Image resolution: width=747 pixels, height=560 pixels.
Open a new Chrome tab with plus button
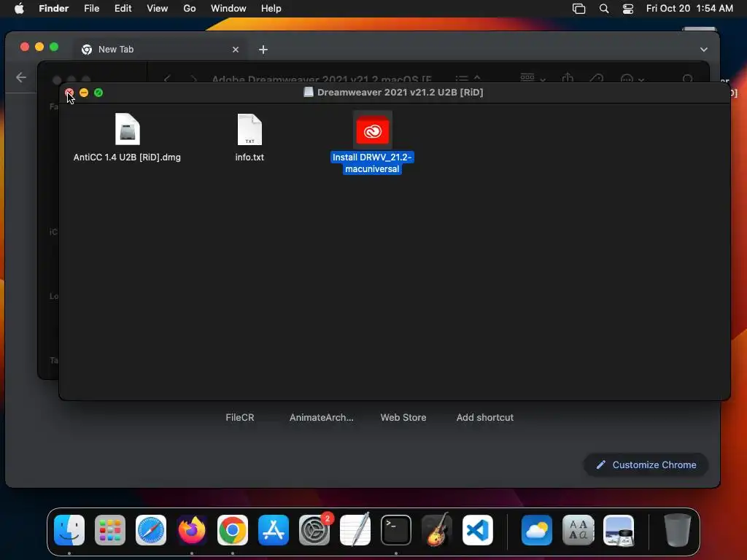coord(263,50)
